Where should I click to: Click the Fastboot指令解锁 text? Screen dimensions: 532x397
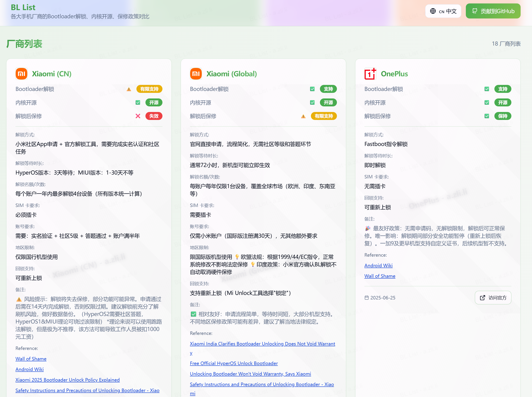386,144
